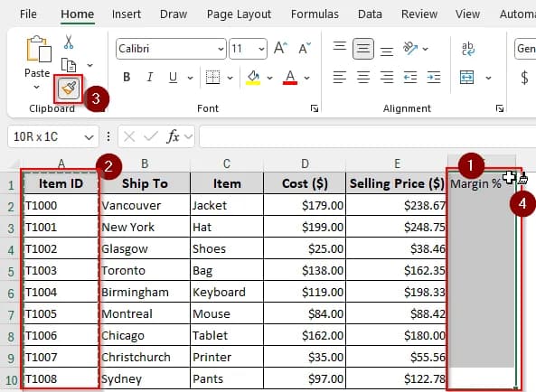Open the Font Color dropdown arrow

(307, 79)
